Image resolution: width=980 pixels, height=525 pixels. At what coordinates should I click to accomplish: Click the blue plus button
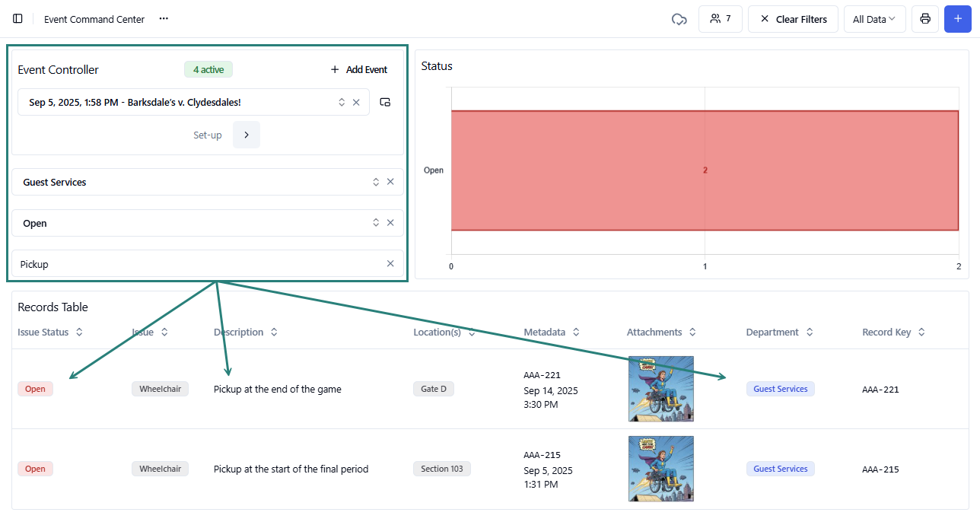tap(957, 19)
